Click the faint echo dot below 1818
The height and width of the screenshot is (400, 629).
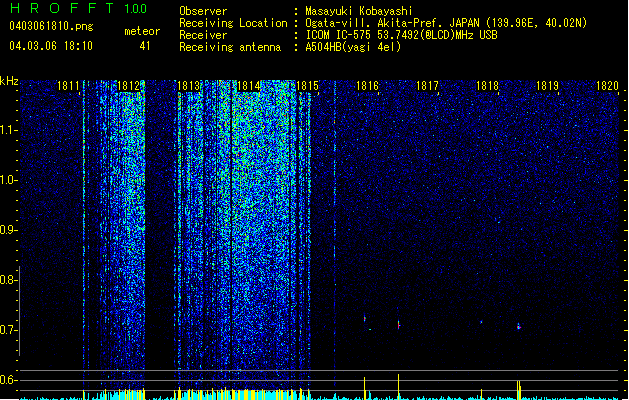click(x=481, y=322)
